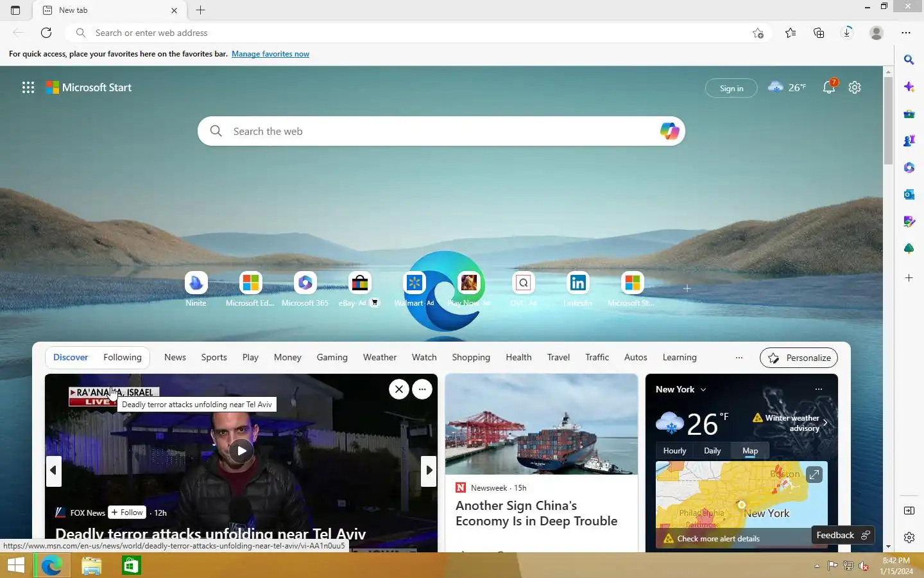Play the Tel Aviv news video
The width and height of the screenshot is (924, 578).
tap(241, 450)
